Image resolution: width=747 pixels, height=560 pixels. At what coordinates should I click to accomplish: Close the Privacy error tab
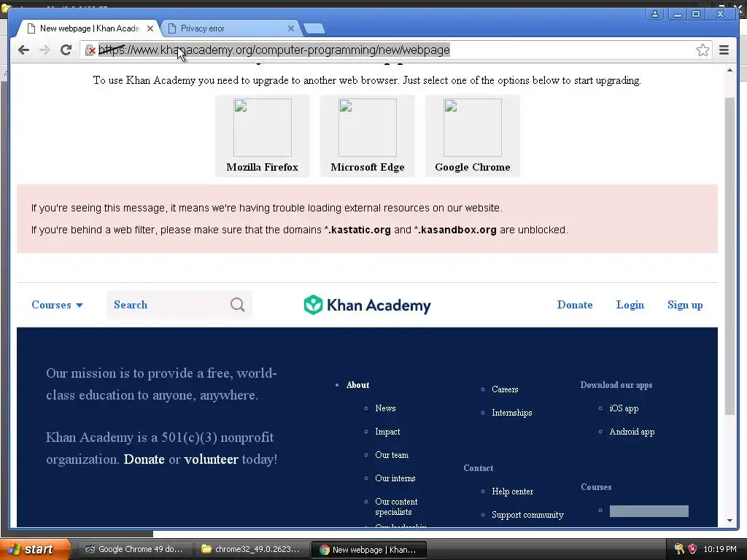coord(291,28)
